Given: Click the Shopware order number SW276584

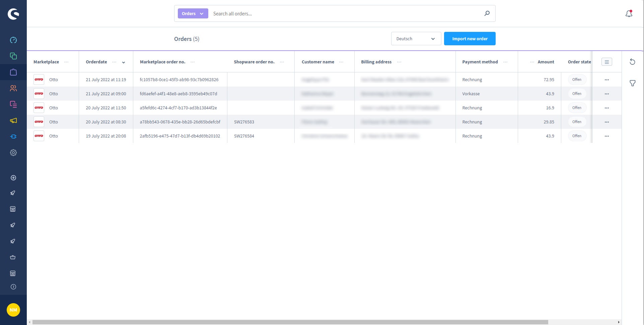Looking at the screenshot, I should [x=244, y=136].
